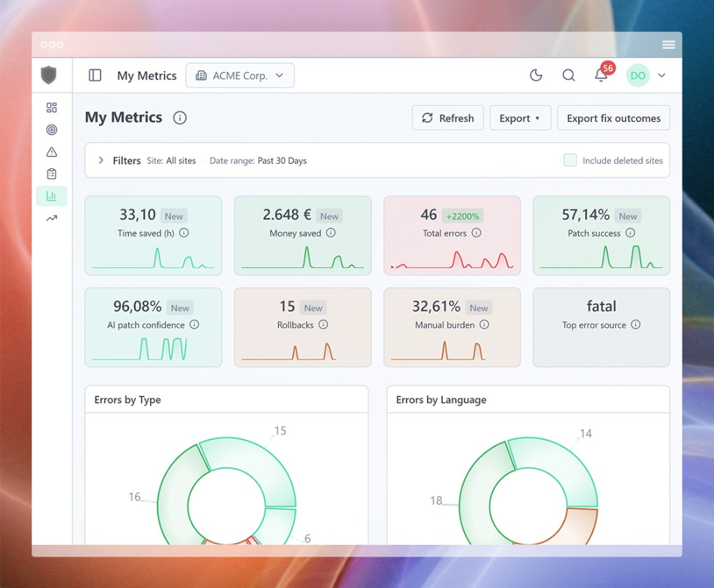Expand the Filters section chevron
Screen dimensions: 714x588
point(101,160)
